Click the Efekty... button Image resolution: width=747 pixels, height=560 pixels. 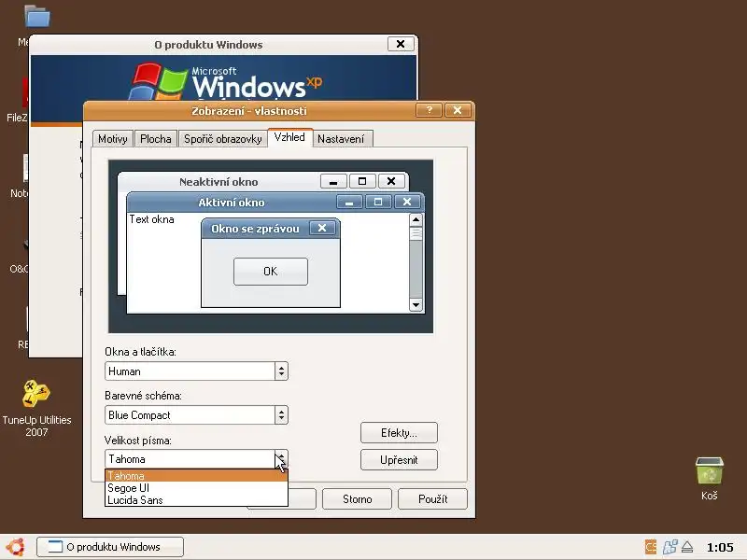(399, 433)
